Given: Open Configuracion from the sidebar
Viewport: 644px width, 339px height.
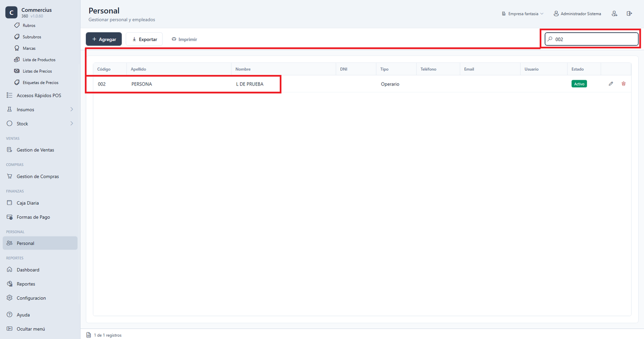Looking at the screenshot, I should [x=31, y=298].
